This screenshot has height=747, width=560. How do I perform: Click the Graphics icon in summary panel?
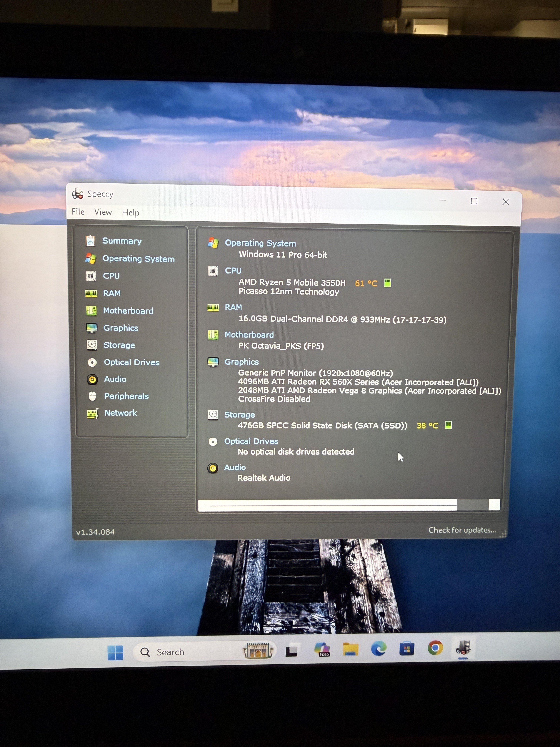pyautogui.click(x=213, y=362)
